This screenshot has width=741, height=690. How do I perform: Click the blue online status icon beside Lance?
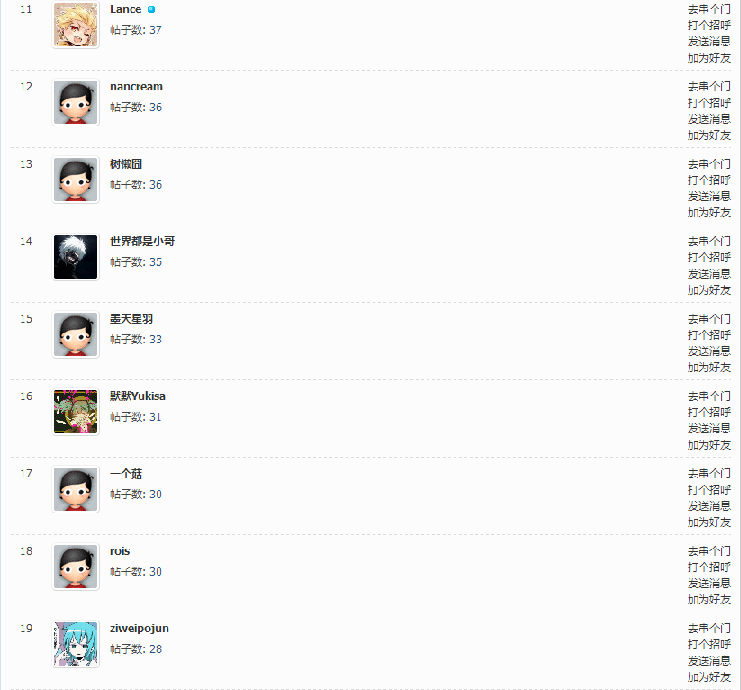tap(151, 9)
